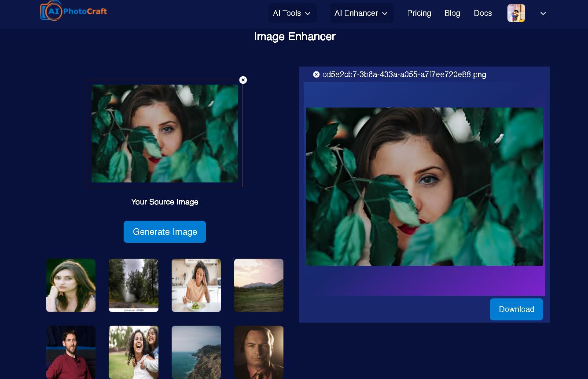Open the AI Tools dropdown menu

coord(292,13)
